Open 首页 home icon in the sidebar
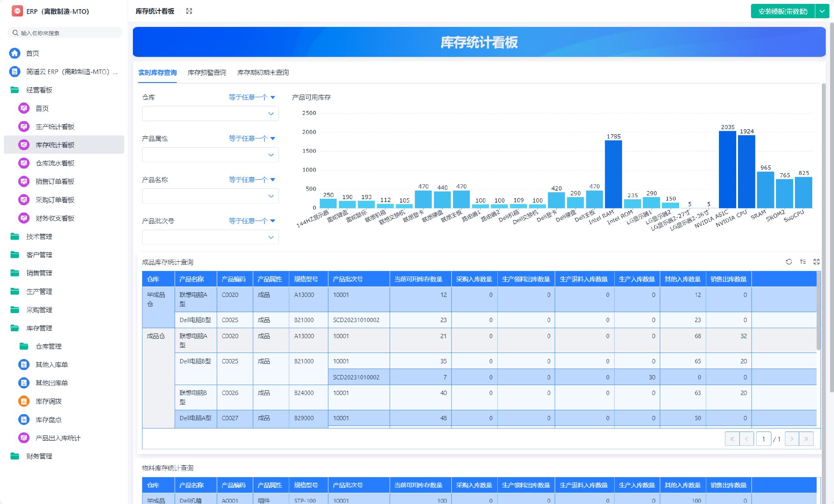The width and height of the screenshot is (834, 504). pyautogui.click(x=15, y=53)
